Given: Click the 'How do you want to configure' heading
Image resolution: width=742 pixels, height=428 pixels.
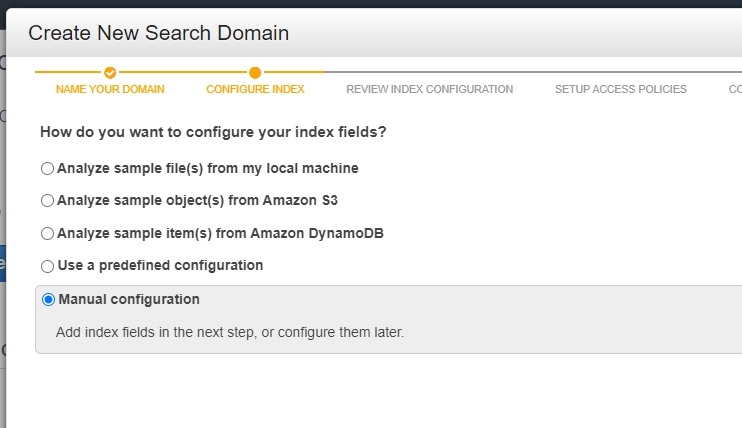Looking at the screenshot, I should point(213,131).
